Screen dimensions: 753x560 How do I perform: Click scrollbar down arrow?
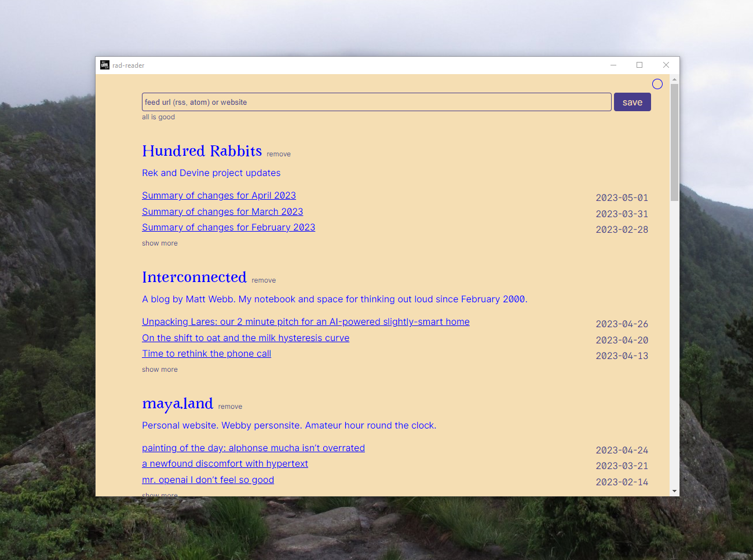674,491
